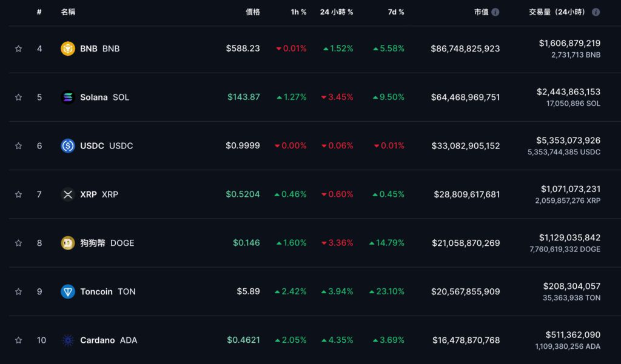Click the BNB coin logo icon
Viewport: 621px width, 364px height.
click(x=68, y=48)
